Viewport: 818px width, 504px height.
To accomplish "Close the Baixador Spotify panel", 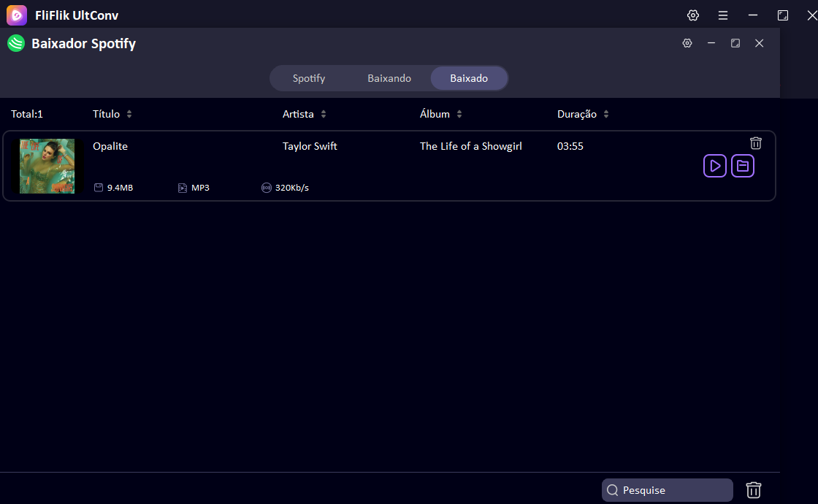I will (x=759, y=44).
